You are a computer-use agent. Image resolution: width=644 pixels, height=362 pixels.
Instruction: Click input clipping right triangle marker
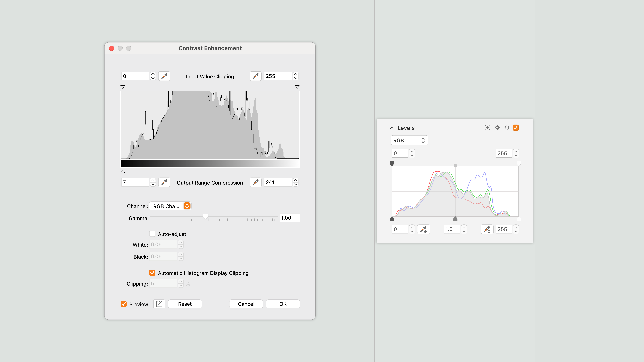pyautogui.click(x=297, y=87)
